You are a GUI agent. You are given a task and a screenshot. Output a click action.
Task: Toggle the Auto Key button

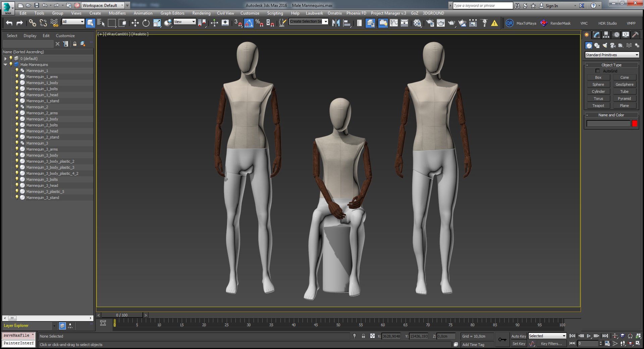point(519,336)
